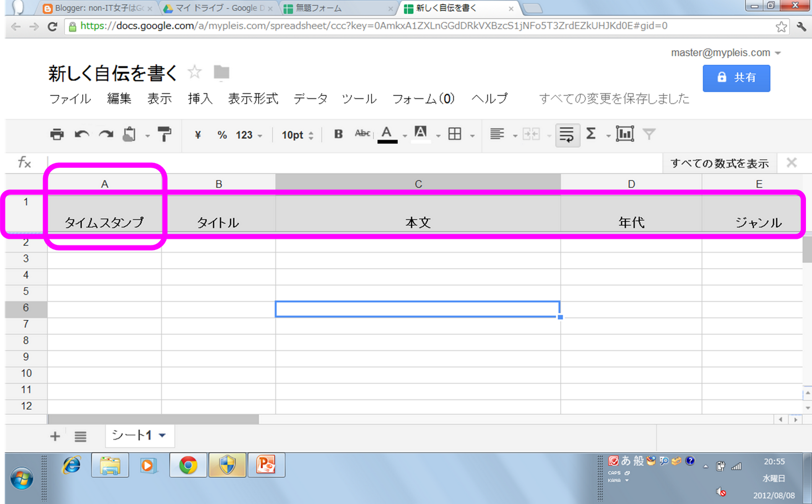This screenshot has width=812, height=504.
Task: Switch to 無題フォーム browser tab
Action: pyautogui.click(x=338, y=8)
